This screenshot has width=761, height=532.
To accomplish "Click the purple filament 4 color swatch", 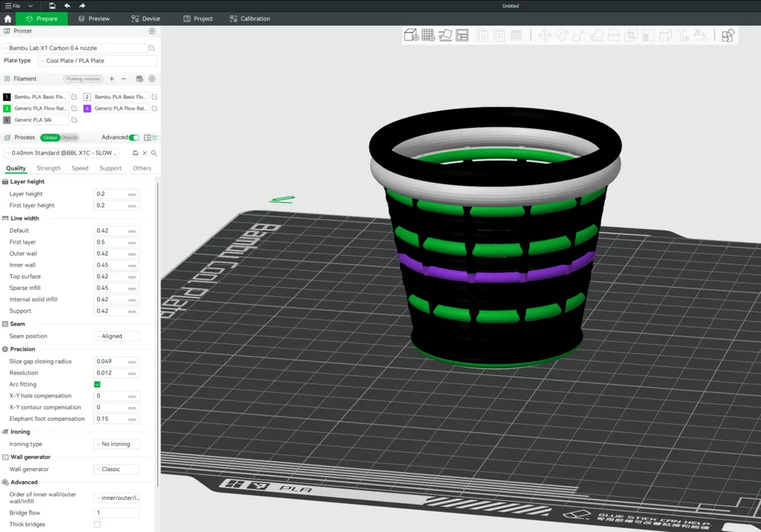I will coord(88,109).
